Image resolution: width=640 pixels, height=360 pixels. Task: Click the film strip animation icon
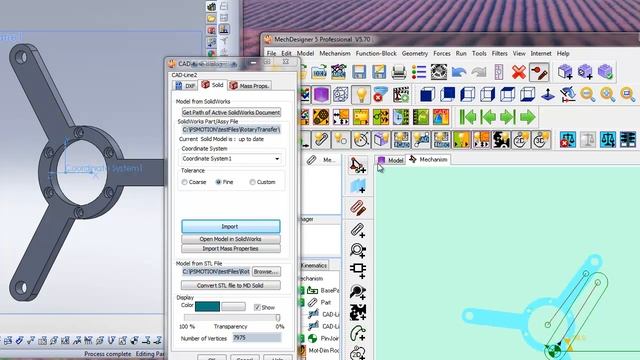click(401, 95)
